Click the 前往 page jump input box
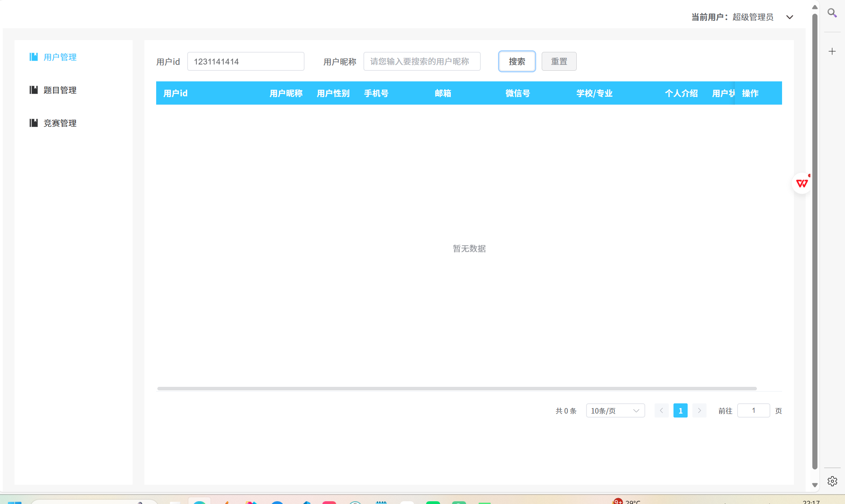This screenshot has width=845, height=504. click(753, 410)
